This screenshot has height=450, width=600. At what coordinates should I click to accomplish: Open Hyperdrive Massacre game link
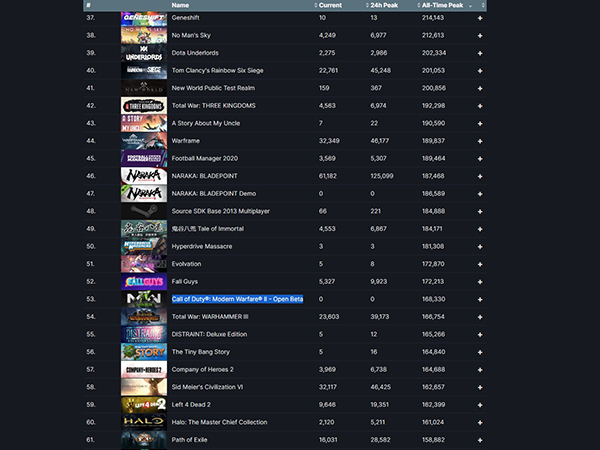pos(202,246)
